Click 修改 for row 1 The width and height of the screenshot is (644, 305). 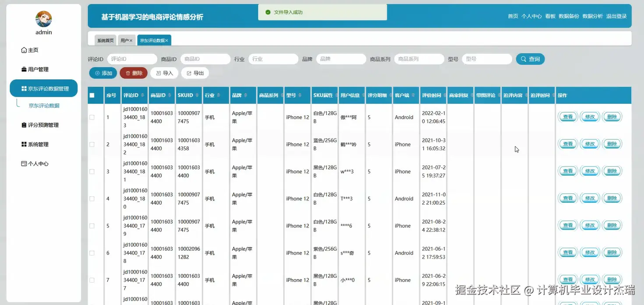(590, 117)
